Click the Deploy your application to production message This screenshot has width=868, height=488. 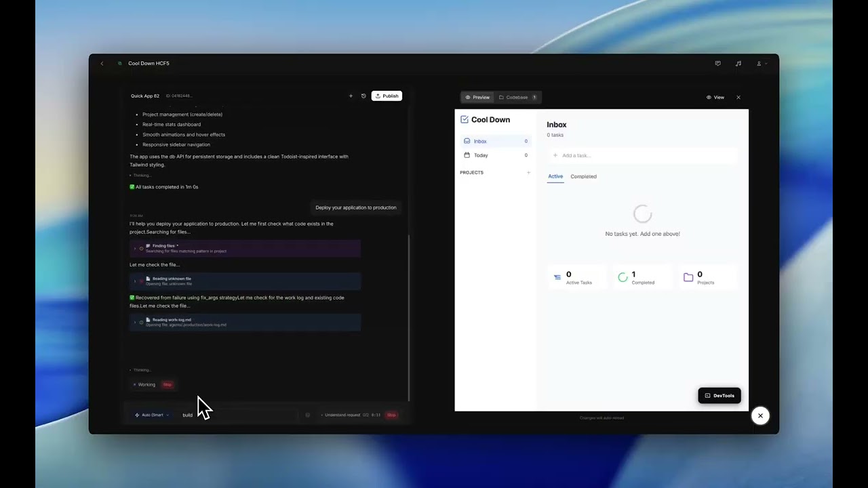pyautogui.click(x=356, y=207)
